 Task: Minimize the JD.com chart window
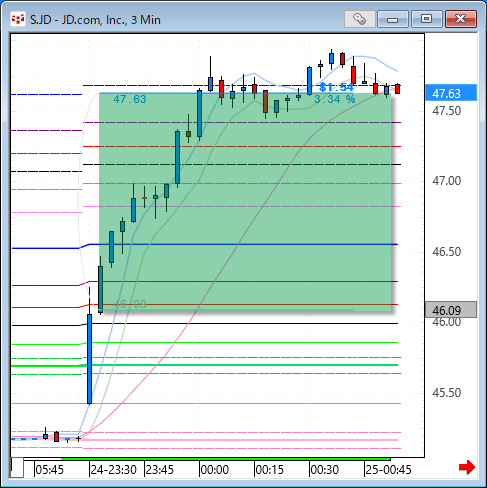coord(393,19)
